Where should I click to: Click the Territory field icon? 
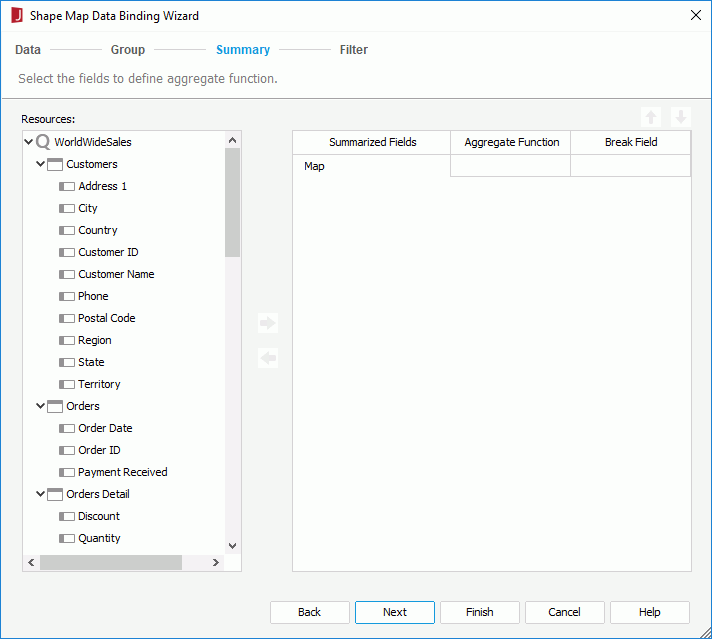[x=67, y=385]
